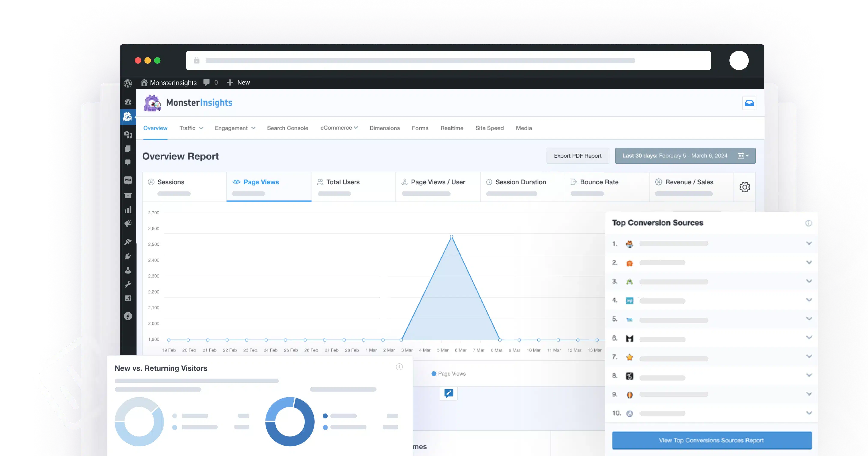The width and height of the screenshot is (868, 456).
Task: Open the settings gear for metrics
Action: [744, 187]
